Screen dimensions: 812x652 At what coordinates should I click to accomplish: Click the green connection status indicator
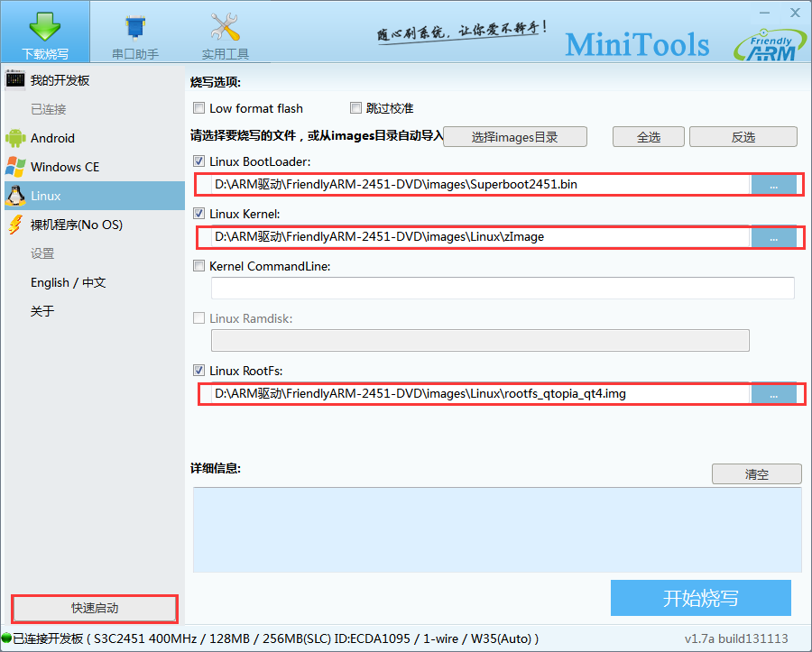(x=6, y=638)
